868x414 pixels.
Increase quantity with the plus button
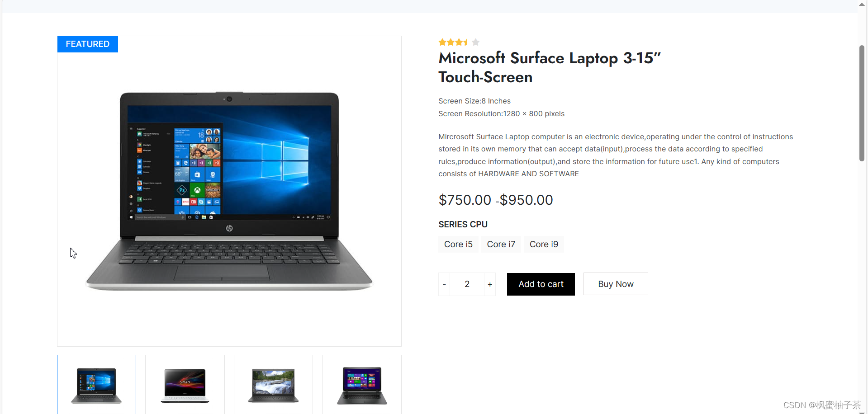490,284
